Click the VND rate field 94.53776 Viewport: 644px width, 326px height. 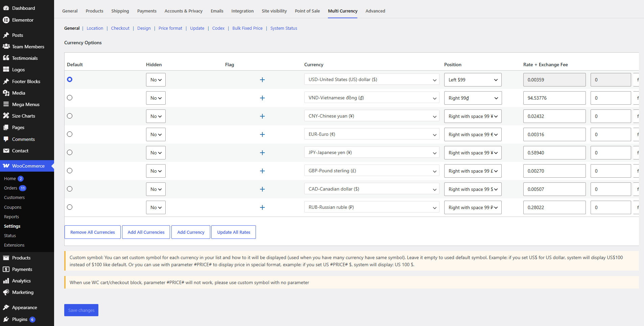pos(554,98)
